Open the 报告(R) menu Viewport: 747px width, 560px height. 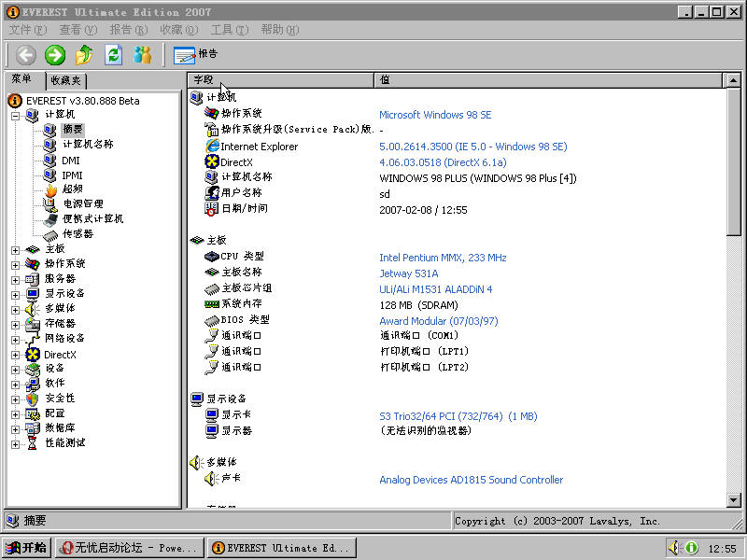click(x=129, y=30)
